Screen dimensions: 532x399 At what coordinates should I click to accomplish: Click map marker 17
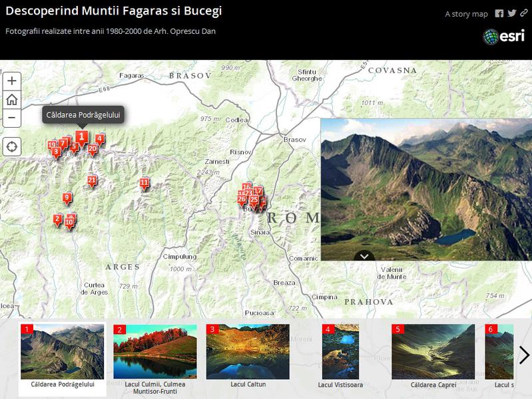click(258, 192)
